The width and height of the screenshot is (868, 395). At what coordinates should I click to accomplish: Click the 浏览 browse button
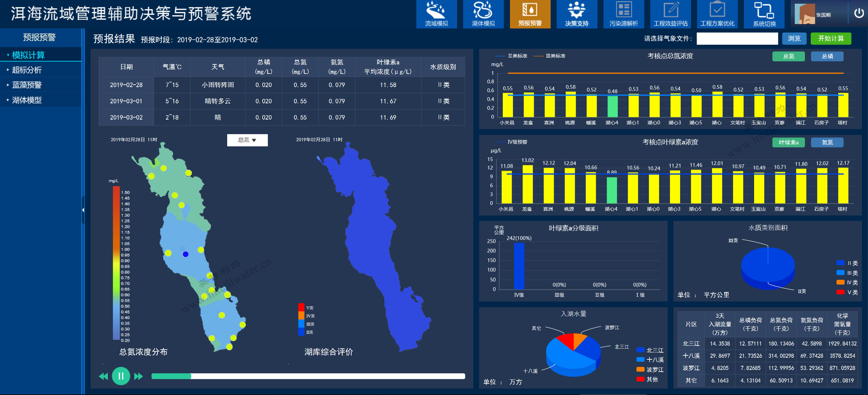pyautogui.click(x=794, y=39)
